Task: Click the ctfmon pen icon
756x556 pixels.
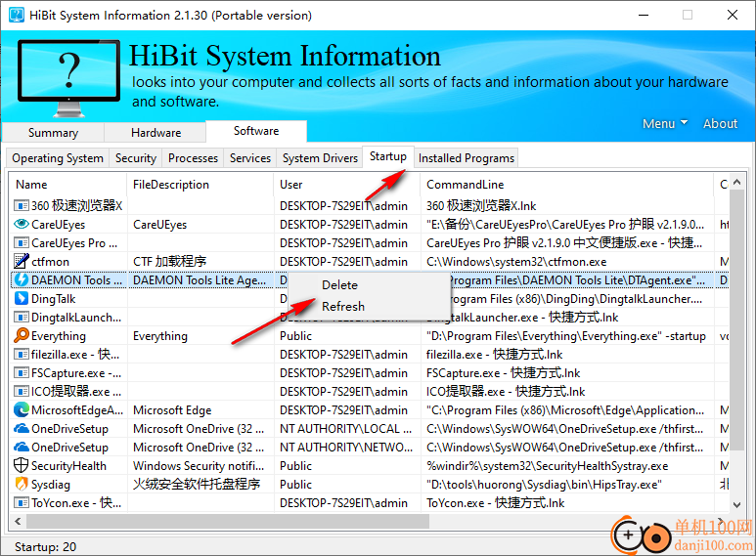Action: tap(22, 261)
